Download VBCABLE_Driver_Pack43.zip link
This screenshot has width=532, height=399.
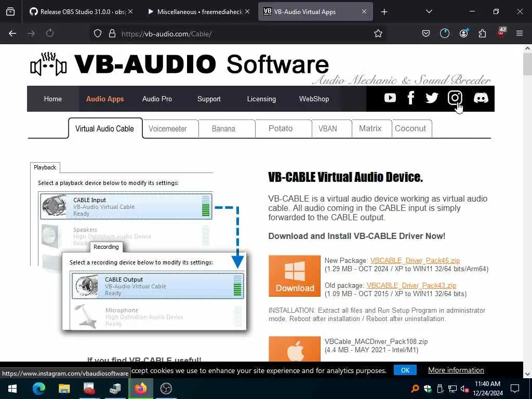coord(411,285)
